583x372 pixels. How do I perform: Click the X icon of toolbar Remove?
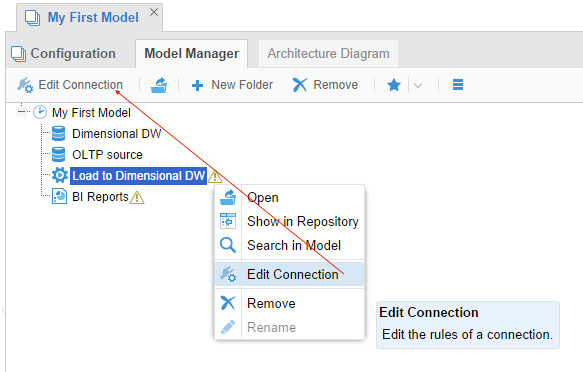(300, 85)
